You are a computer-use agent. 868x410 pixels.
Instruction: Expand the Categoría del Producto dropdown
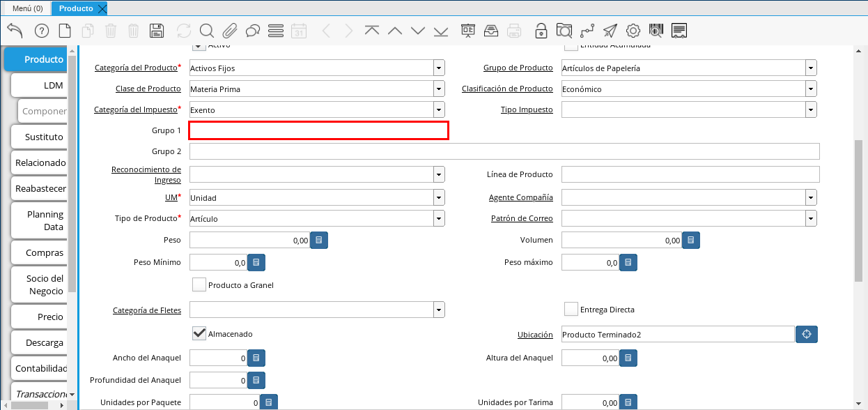click(x=439, y=68)
